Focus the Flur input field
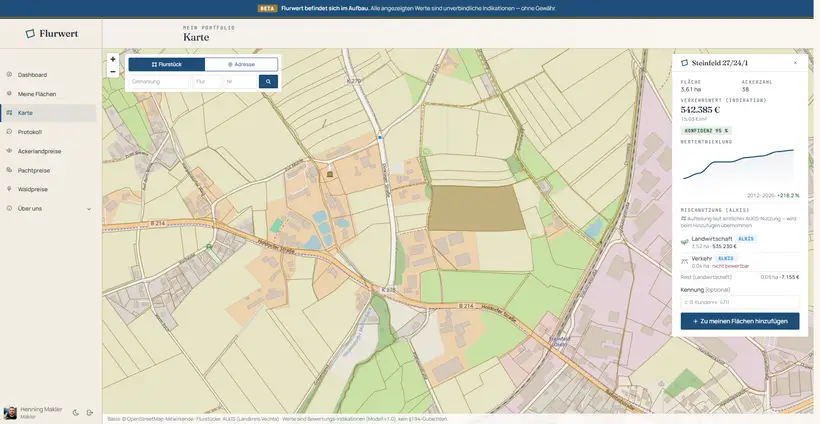The image size is (820, 424). 207,82
